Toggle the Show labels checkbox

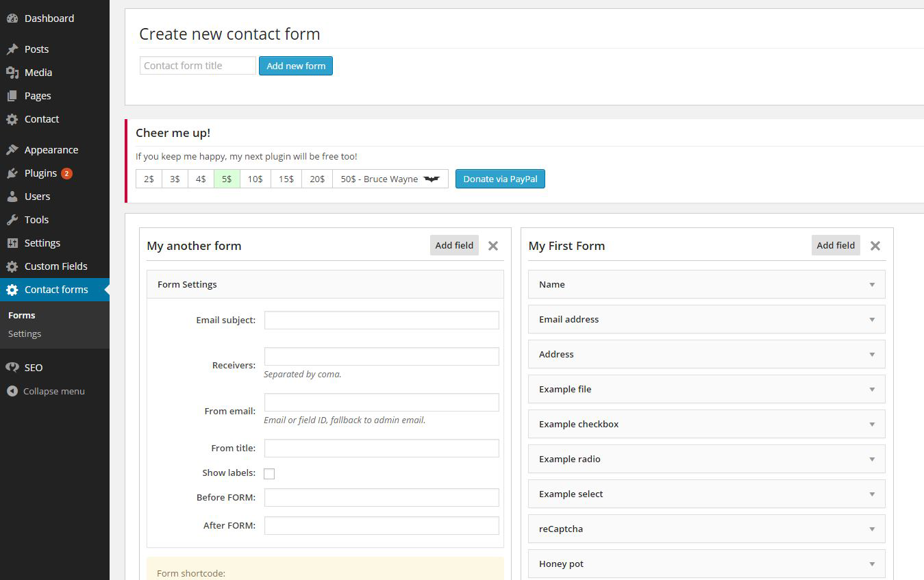point(269,474)
